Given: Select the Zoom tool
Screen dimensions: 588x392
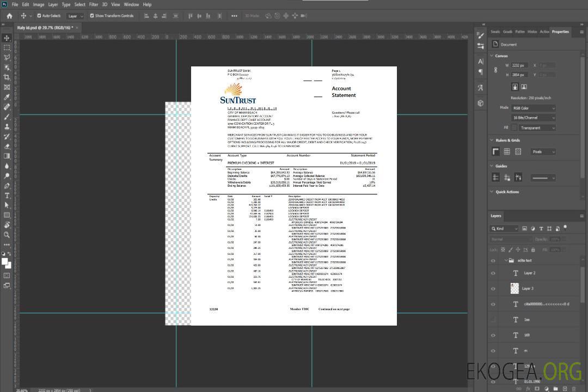Looking at the screenshot, I should 7,235.
